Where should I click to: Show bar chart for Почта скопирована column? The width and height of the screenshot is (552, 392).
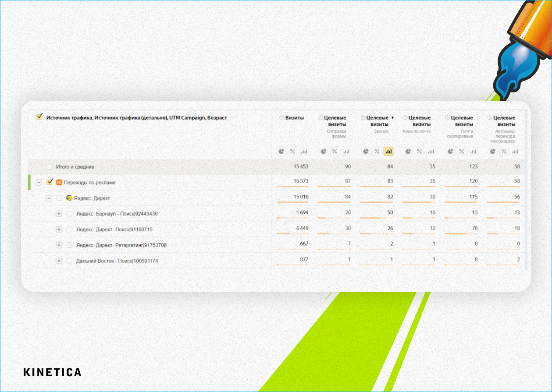[473, 152]
